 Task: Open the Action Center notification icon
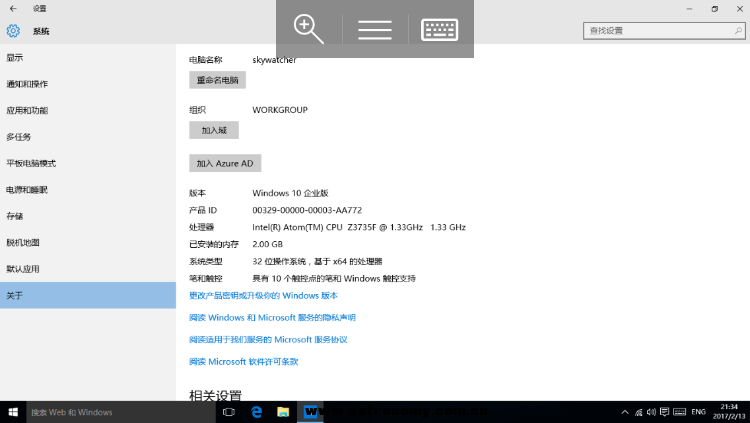[664, 412]
